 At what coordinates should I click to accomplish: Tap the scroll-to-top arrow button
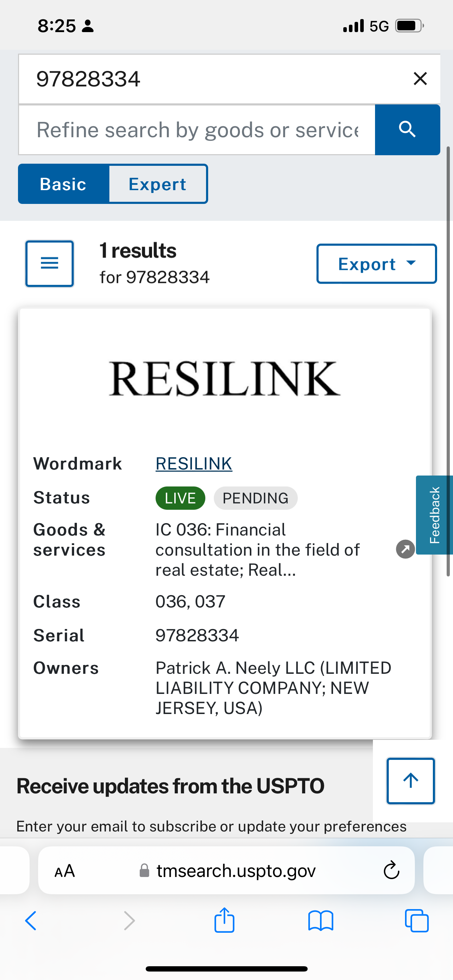pyautogui.click(x=410, y=781)
